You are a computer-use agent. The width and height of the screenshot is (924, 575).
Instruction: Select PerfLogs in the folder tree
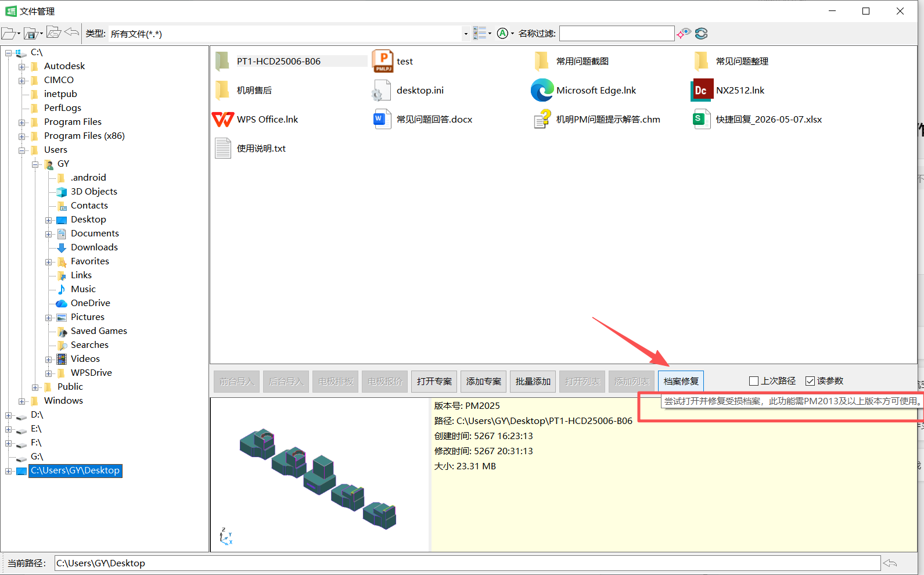[x=63, y=108]
